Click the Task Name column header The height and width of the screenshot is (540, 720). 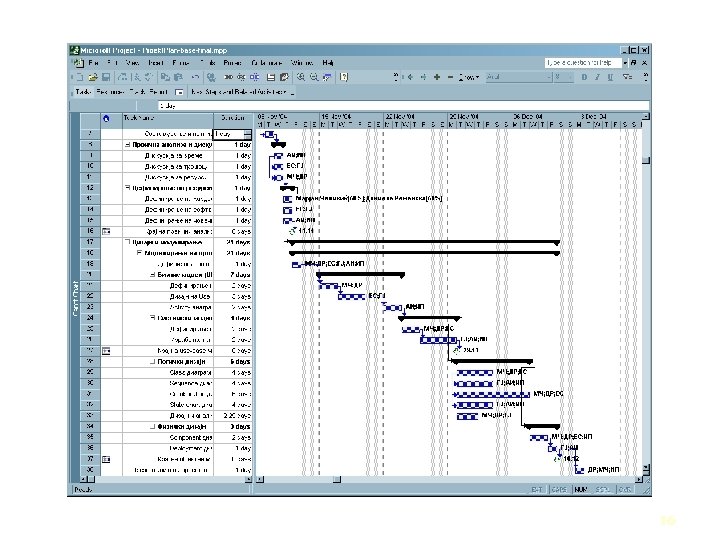point(168,119)
